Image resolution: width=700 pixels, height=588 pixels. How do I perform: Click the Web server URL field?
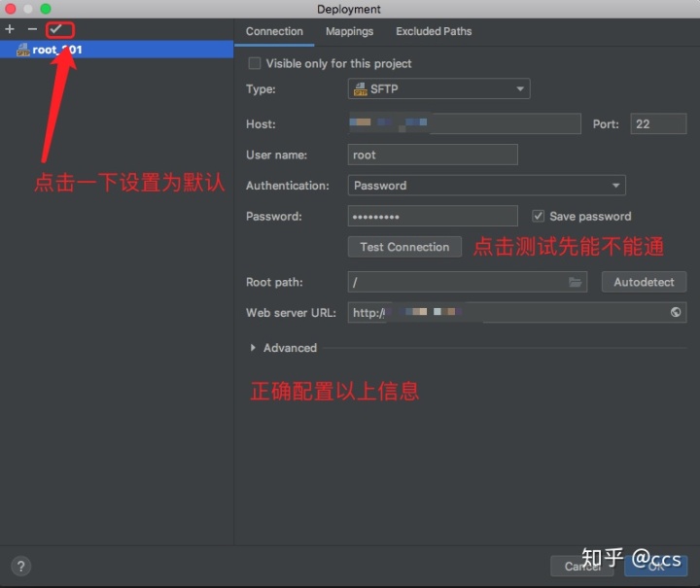point(517,312)
